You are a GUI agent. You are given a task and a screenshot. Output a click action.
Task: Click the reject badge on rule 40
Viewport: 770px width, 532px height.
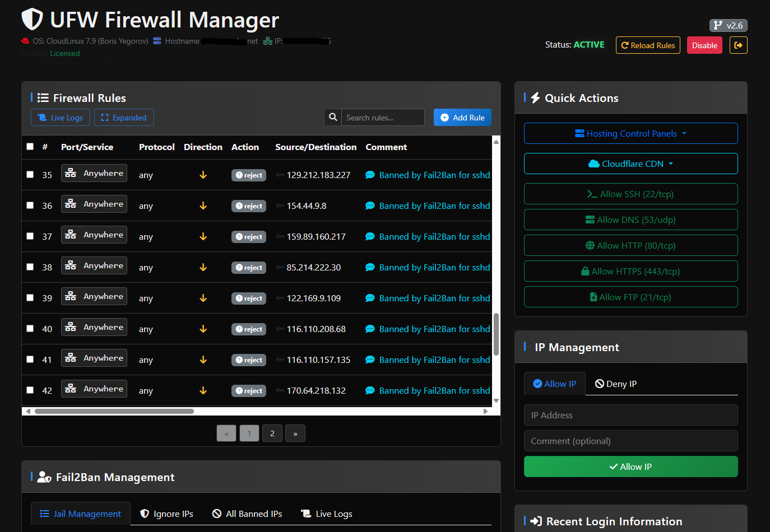coord(249,329)
